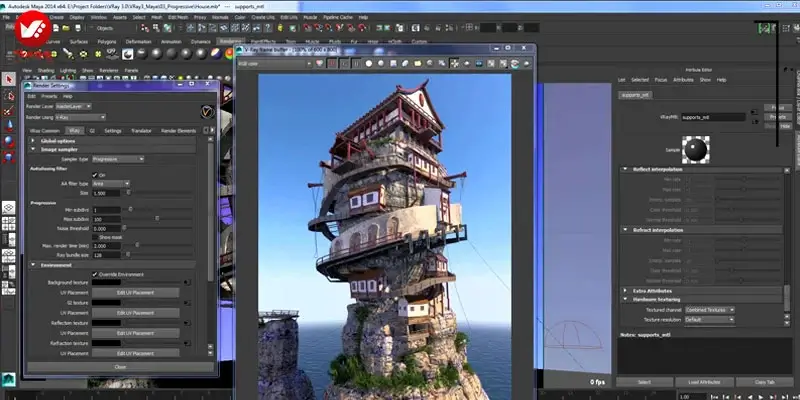Switch to VRay Common tab
This screenshot has height=400, width=800.
tap(44, 131)
